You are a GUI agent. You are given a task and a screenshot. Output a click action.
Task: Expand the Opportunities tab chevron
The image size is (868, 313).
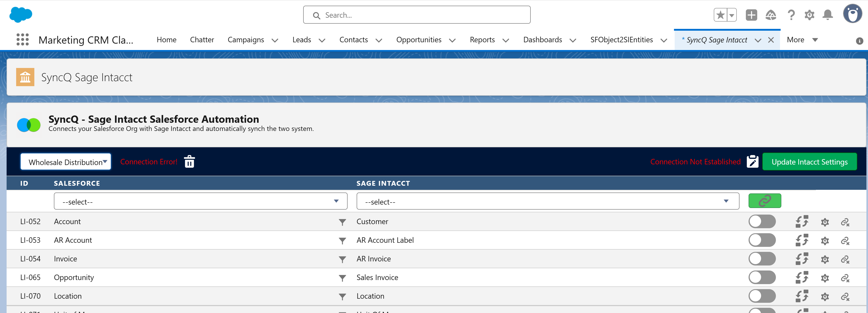[452, 40]
